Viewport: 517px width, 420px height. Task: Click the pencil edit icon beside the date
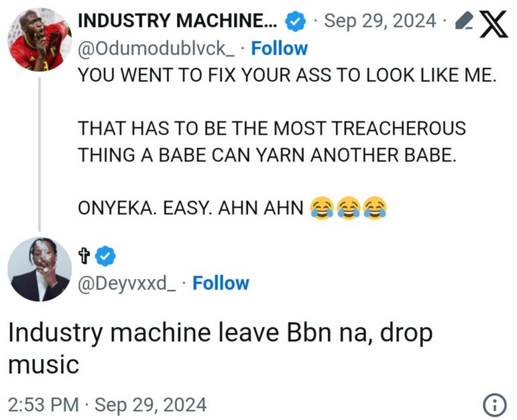[x=464, y=21]
